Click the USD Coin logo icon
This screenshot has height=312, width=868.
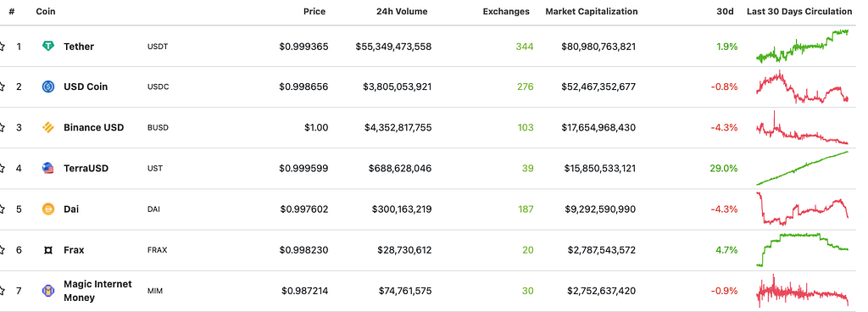48,86
